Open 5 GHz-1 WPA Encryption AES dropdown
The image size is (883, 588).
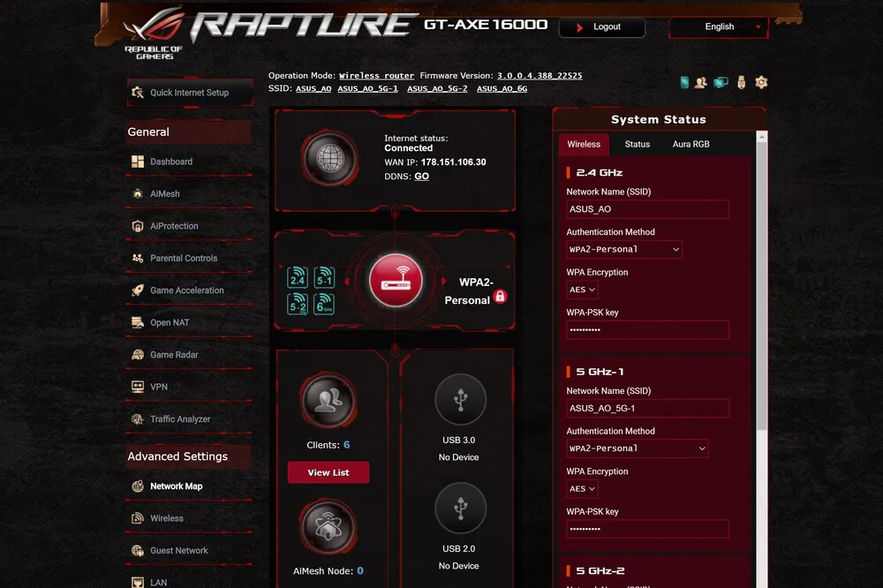[x=582, y=489]
